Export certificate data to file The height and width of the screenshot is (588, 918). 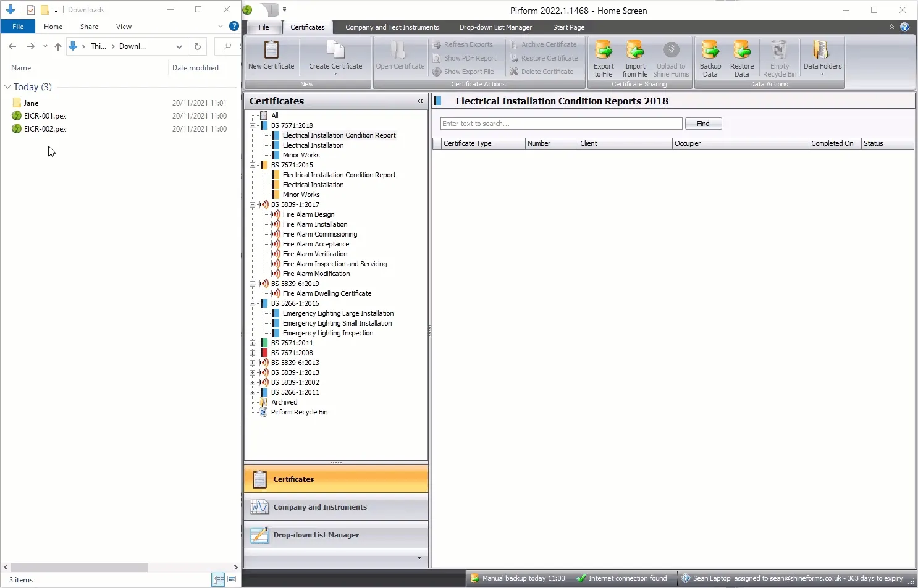[x=604, y=57]
